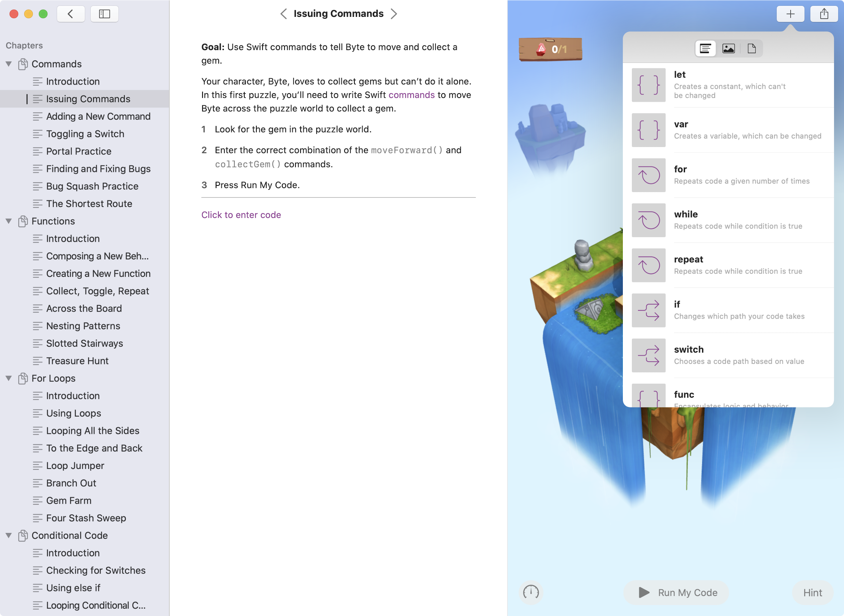The width and height of the screenshot is (844, 616).
Task: Click the 'let' constant code snippet icon
Action: click(648, 84)
